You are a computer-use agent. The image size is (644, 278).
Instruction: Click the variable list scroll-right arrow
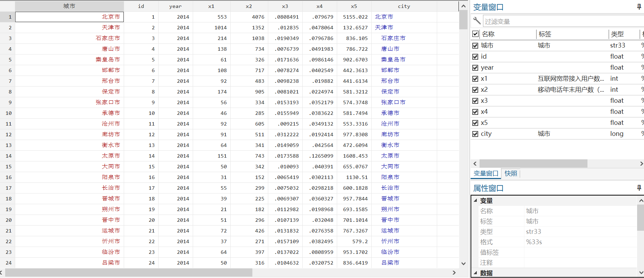point(641,163)
